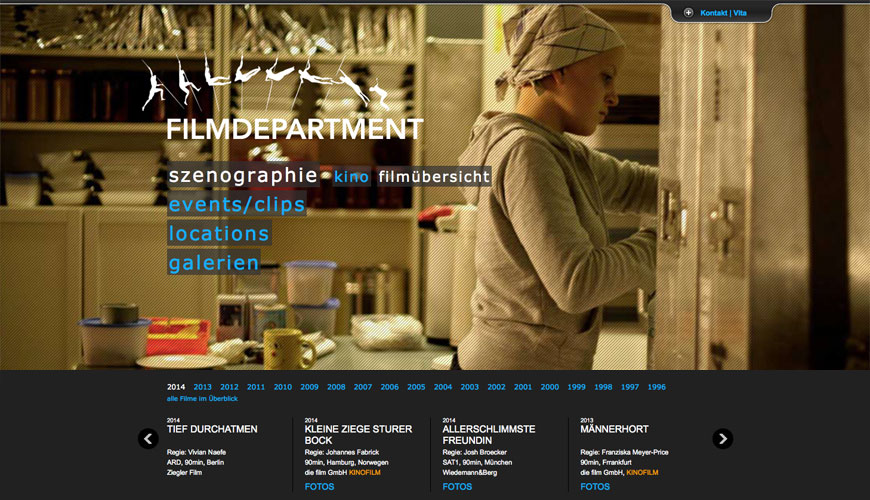The height and width of the screenshot is (500, 870).
Task: Open the Tief Durchatmen film title
Action: (212, 429)
